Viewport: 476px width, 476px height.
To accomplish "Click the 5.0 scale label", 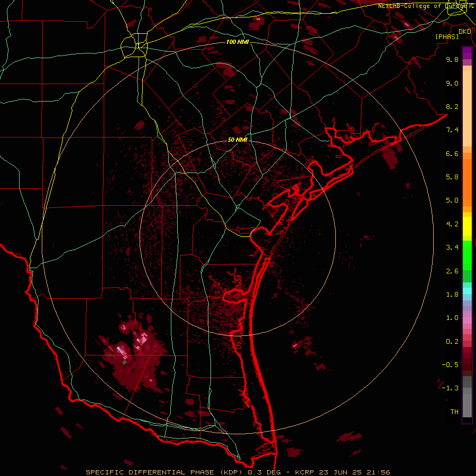I will [x=452, y=200].
